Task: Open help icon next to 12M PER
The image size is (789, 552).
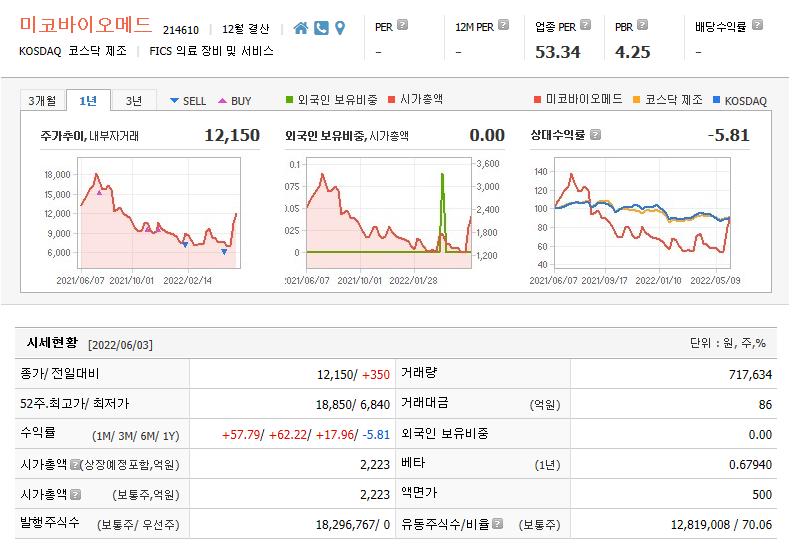Action: coord(503,25)
